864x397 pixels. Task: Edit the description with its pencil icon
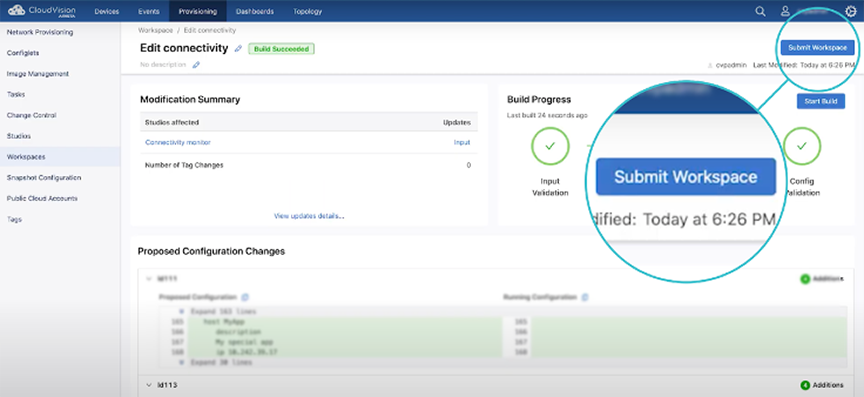(x=196, y=65)
